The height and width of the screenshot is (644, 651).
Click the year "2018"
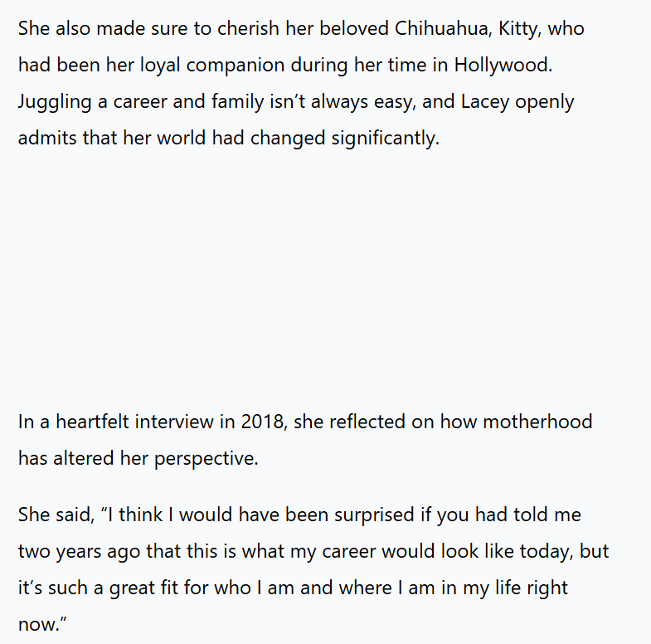(x=262, y=421)
